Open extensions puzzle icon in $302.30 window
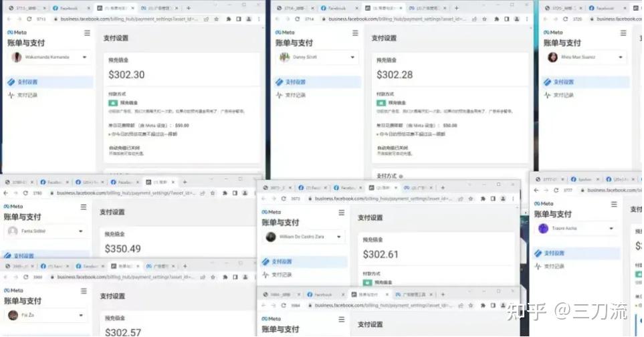The image size is (644, 337). tap(228, 19)
